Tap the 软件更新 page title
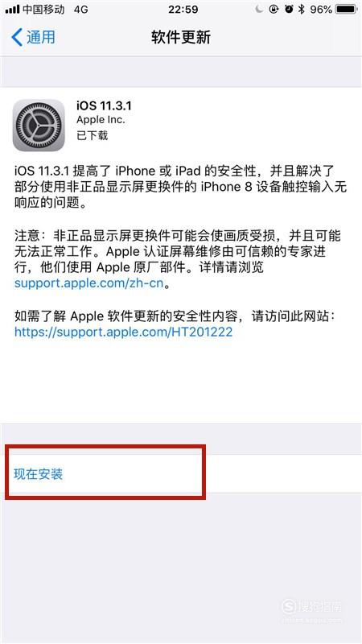The image size is (362, 644). [x=181, y=37]
